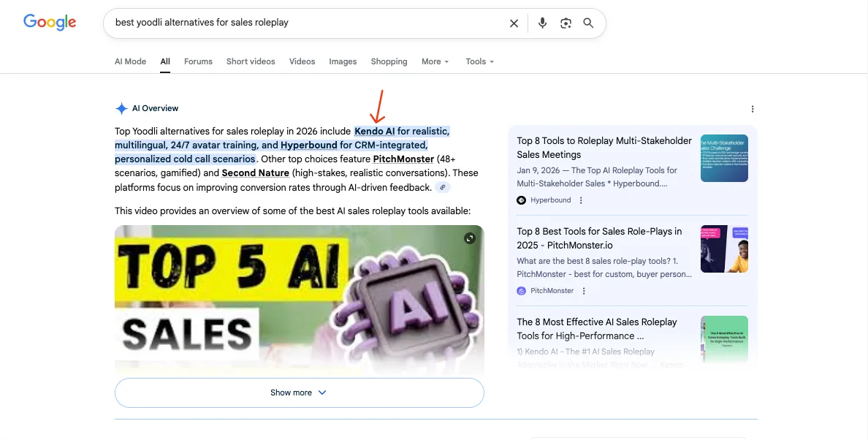Click the PitchMonster article thumbnail
Viewport: 868px width, 440px height.
724,249
